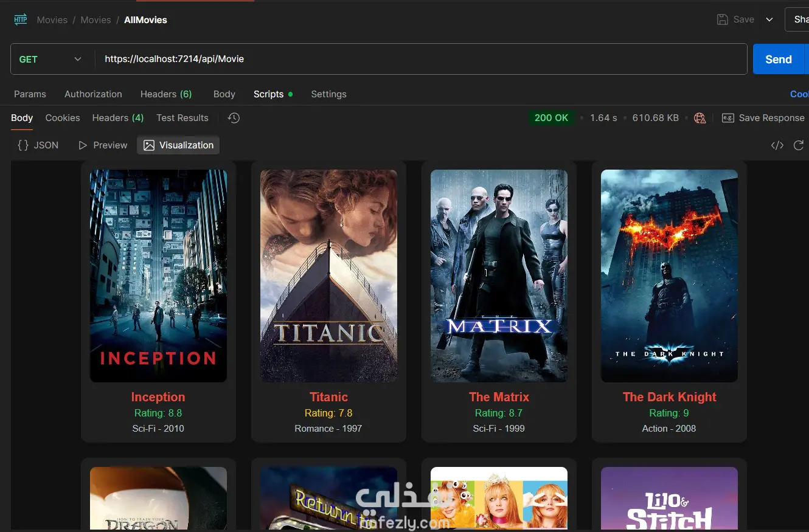This screenshot has height=532, width=809.
Task: View the response Headers (4) tab
Action: pyautogui.click(x=118, y=118)
